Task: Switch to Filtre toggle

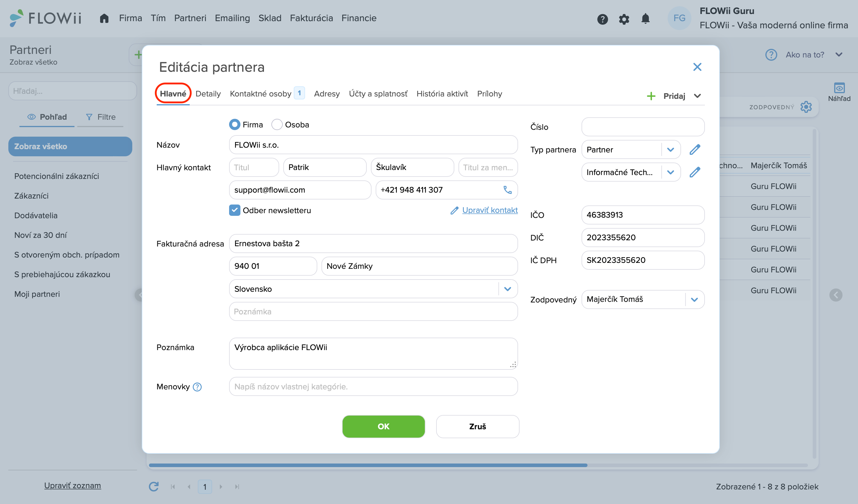Action: click(100, 117)
